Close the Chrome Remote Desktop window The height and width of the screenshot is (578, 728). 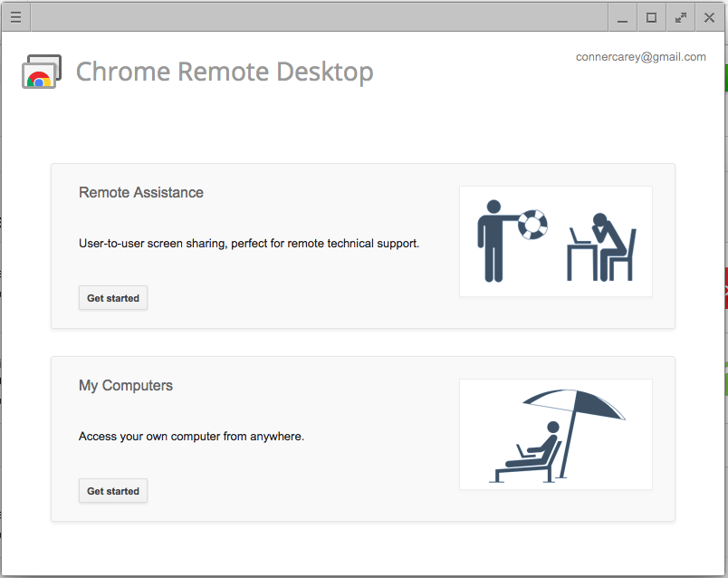[709, 17]
